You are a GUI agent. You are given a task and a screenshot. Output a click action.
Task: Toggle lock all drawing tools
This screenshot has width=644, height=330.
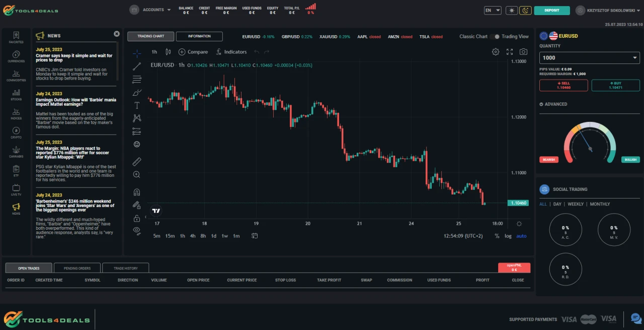pyautogui.click(x=137, y=218)
